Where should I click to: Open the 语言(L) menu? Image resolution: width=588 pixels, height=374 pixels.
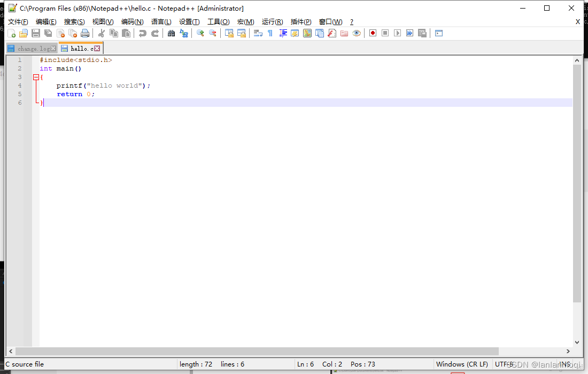(161, 22)
